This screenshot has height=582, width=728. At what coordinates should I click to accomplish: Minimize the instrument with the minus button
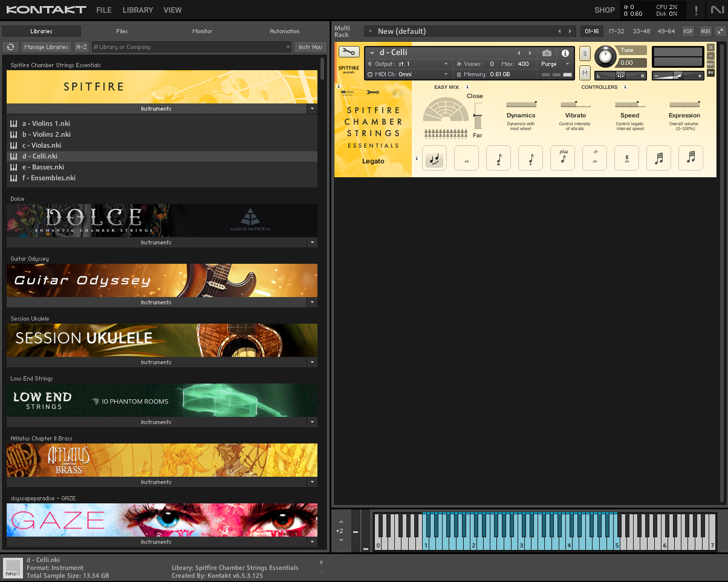(711, 56)
